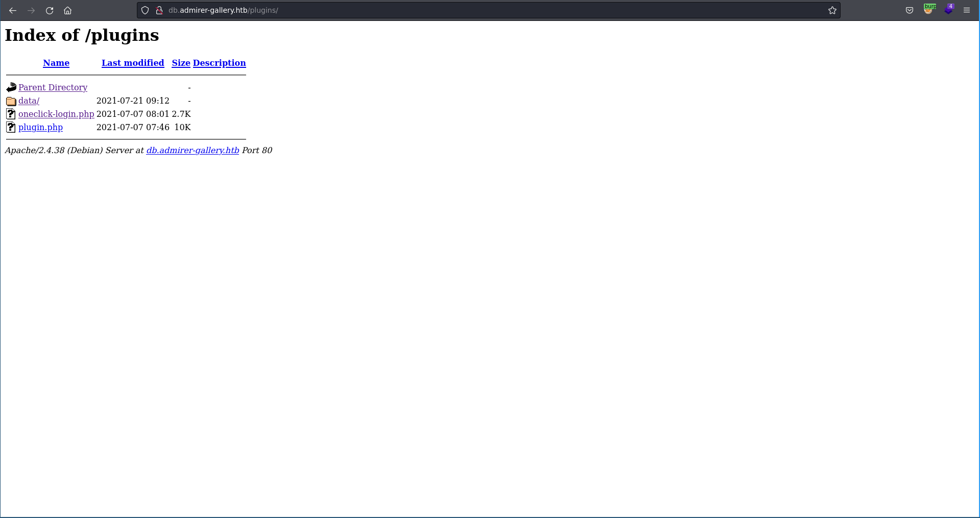The height and width of the screenshot is (518, 980).
Task: Go to the browser home page icon
Action: [x=67, y=10]
